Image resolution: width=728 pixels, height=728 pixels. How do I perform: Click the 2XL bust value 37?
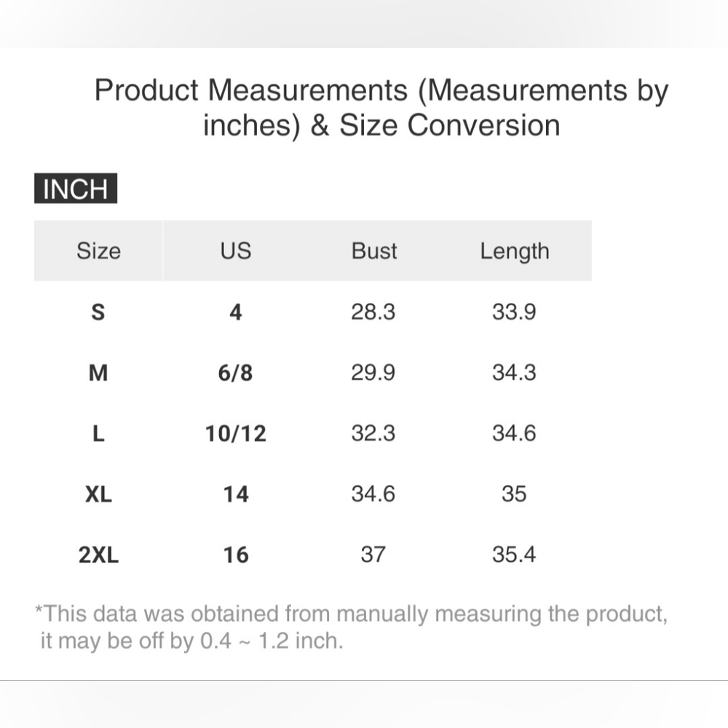[373, 555]
